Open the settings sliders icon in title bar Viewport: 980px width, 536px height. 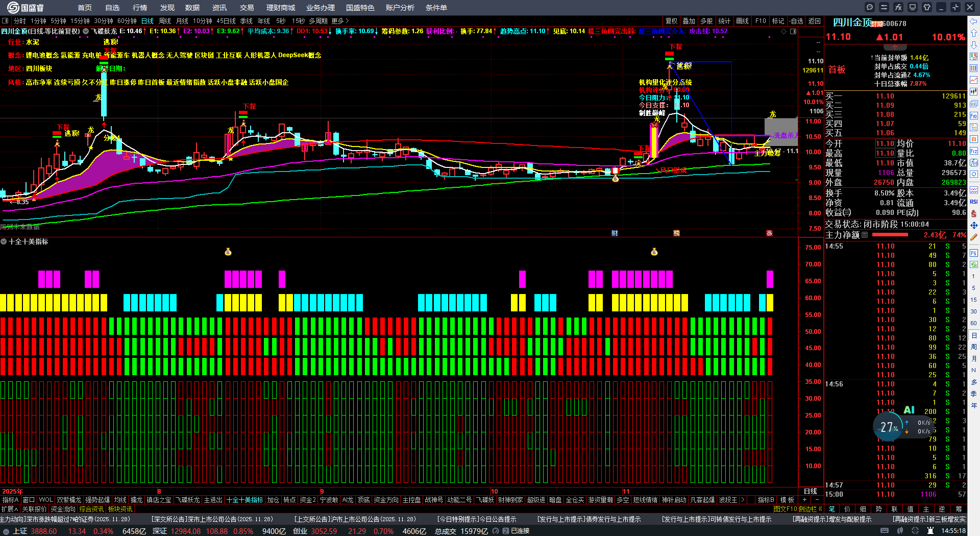tap(884, 7)
